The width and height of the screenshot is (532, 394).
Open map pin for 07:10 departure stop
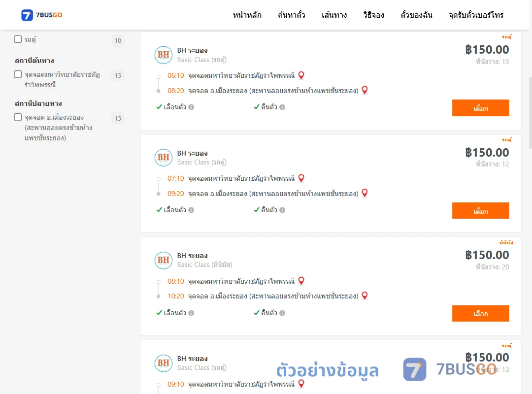(x=301, y=178)
